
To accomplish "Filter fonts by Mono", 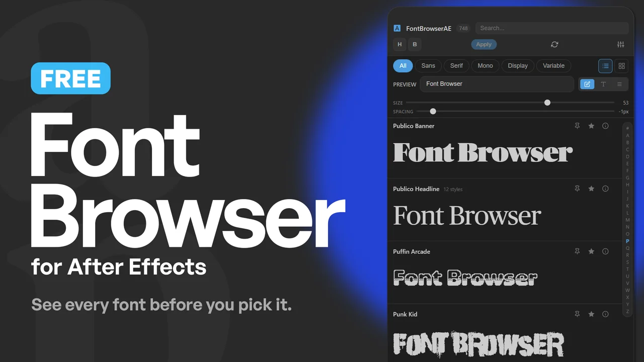I will (485, 66).
